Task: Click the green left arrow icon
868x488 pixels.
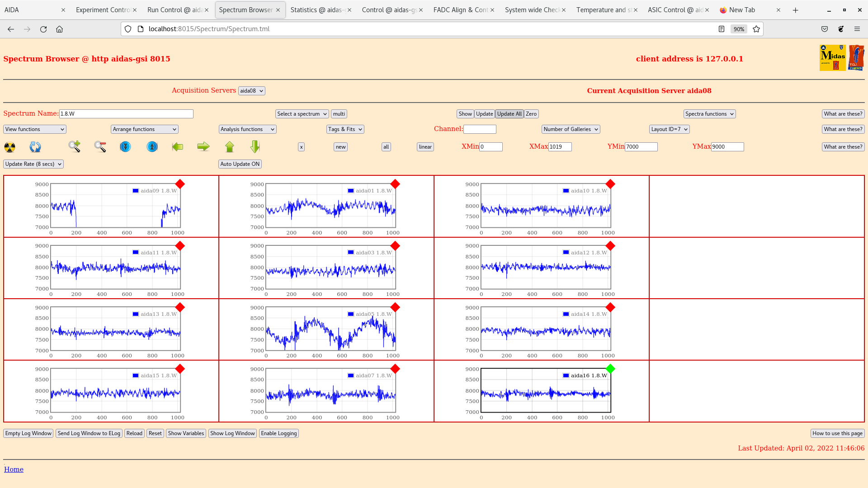Action: pyautogui.click(x=178, y=146)
